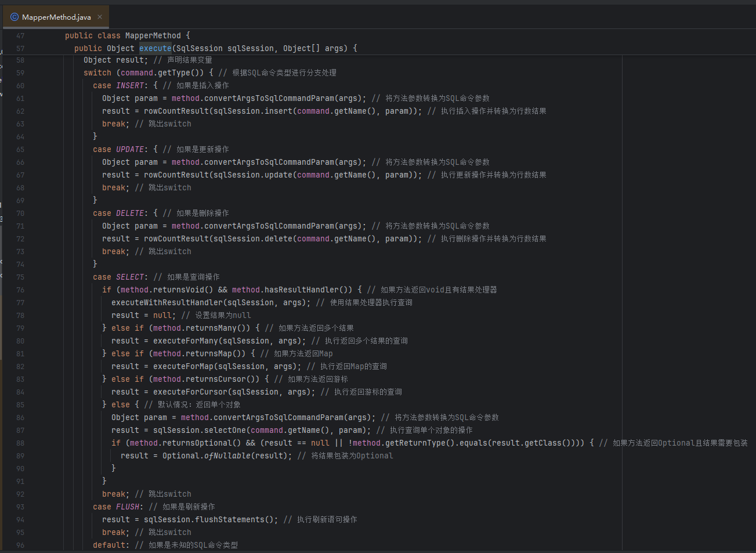
Task: Click the executeWithResultHandler method call
Action: (x=167, y=302)
